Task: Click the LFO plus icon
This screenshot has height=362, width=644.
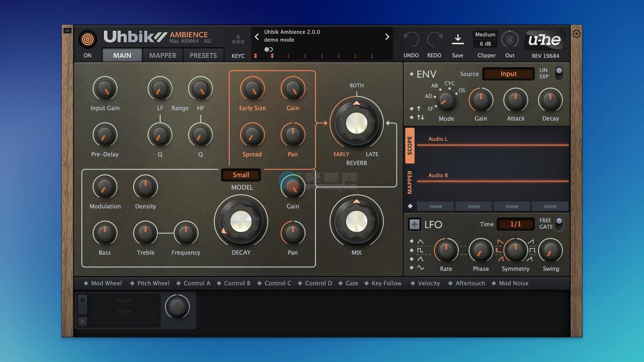Action: [x=414, y=224]
